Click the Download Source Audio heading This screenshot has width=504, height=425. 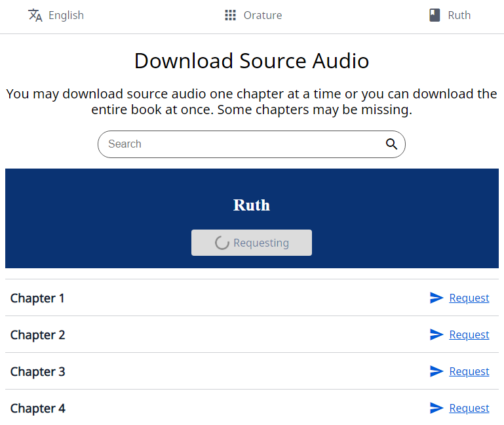click(252, 61)
